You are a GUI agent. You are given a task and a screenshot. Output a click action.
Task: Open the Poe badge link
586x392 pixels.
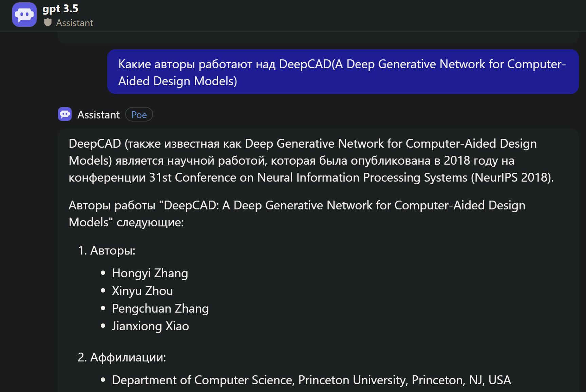coord(139,115)
